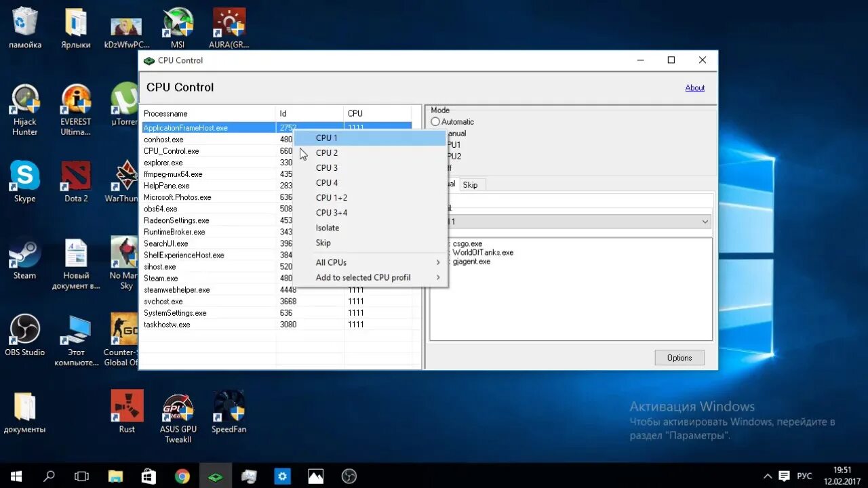Select the OBS Studio desktop shortcut
The image size is (868, 488).
click(x=25, y=335)
